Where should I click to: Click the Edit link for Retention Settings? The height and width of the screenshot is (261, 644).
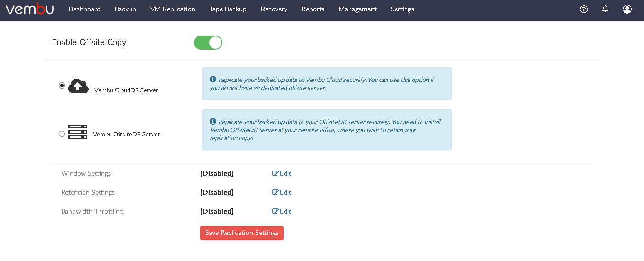coord(285,192)
